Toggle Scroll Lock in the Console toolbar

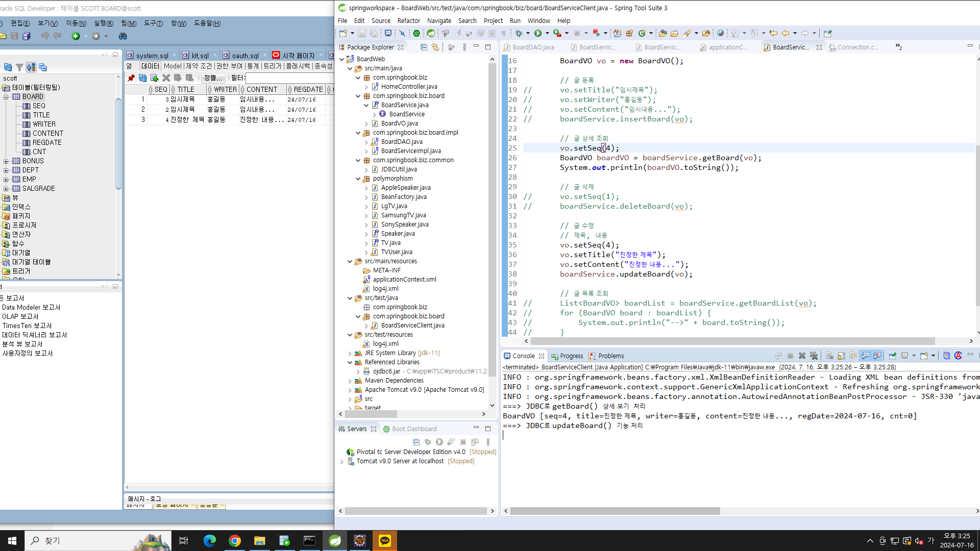coord(841,356)
